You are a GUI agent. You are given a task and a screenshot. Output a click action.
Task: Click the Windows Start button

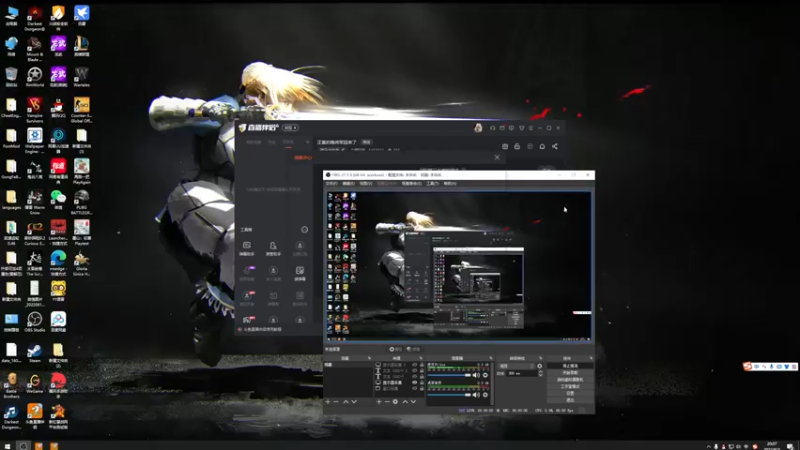(x=7, y=446)
